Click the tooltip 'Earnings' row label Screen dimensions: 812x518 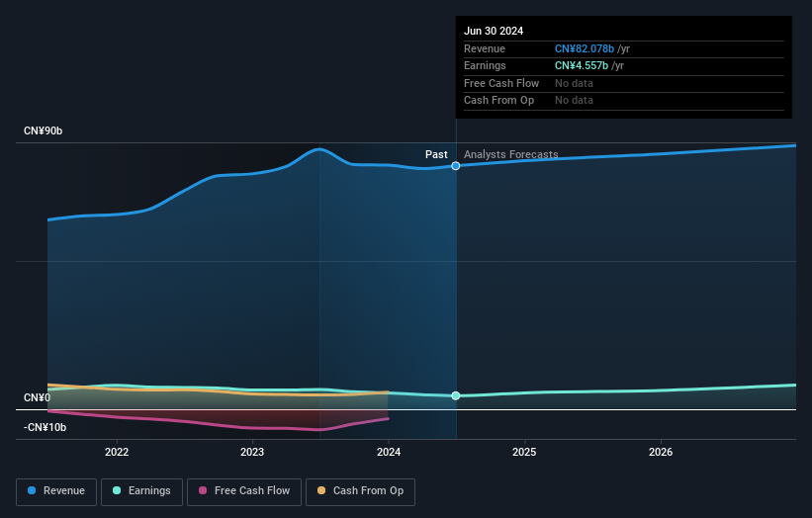click(485, 65)
